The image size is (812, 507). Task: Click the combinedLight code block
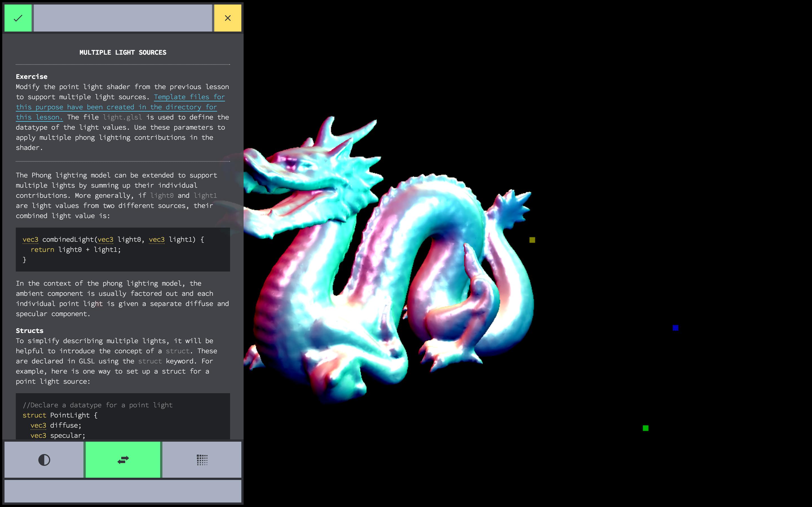pyautogui.click(x=123, y=250)
